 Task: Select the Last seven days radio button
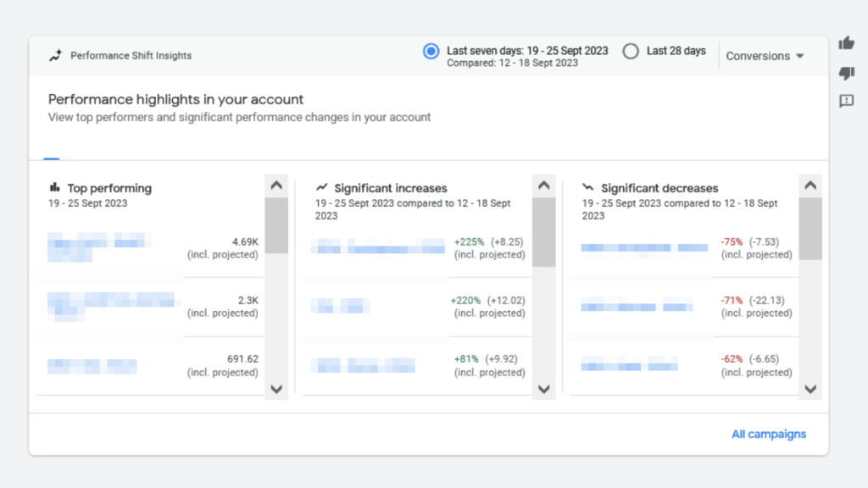coord(431,51)
